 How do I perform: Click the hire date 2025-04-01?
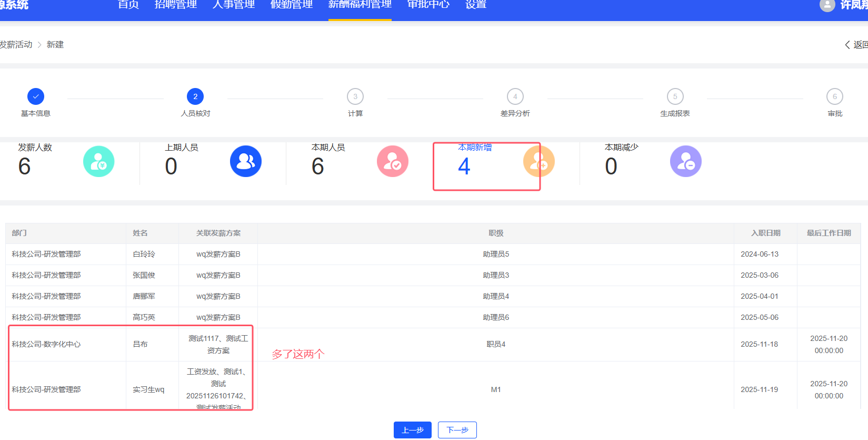(760, 296)
